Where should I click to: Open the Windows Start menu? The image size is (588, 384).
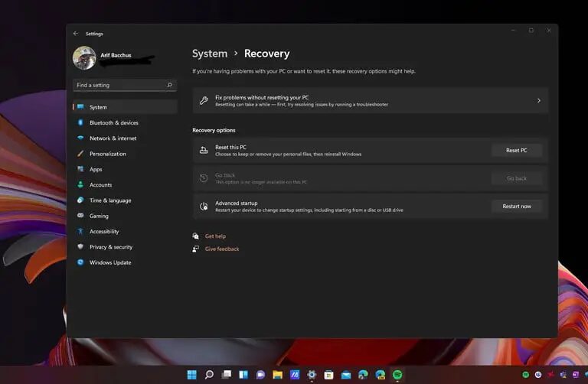point(191,375)
